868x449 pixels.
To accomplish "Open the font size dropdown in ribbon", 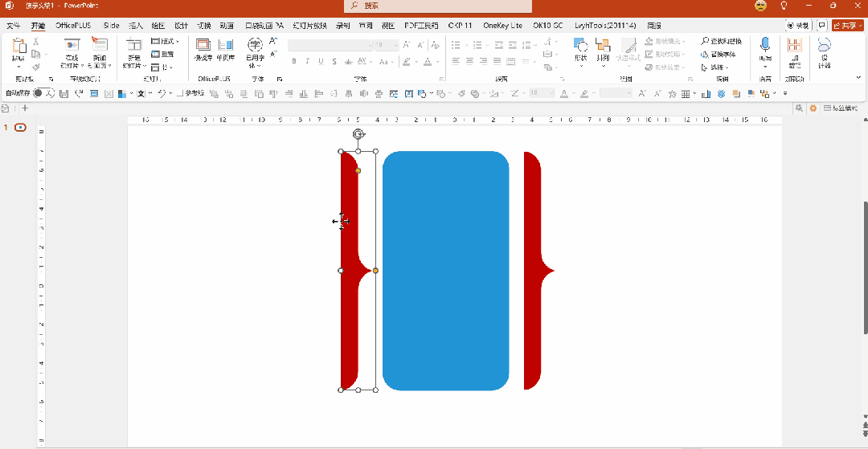I will click(x=395, y=45).
